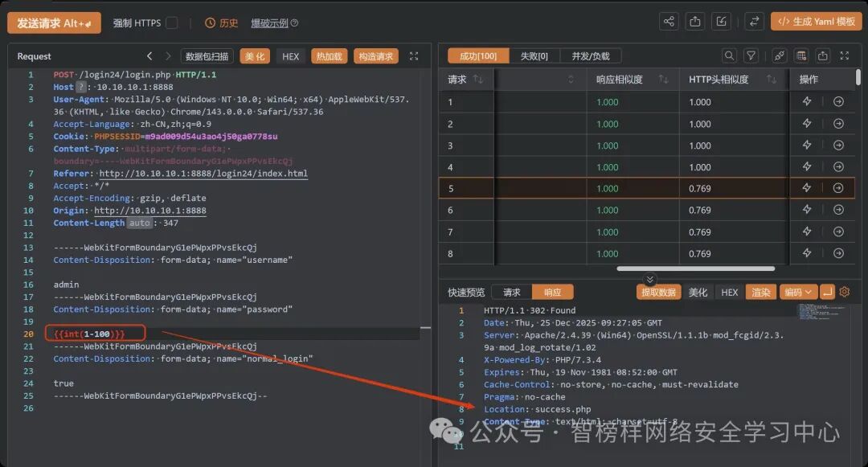The width and height of the screenshot is (868, 467).
Task: Open the gear settings icon in the quick preview bar
Action: (x=845, y=292)
